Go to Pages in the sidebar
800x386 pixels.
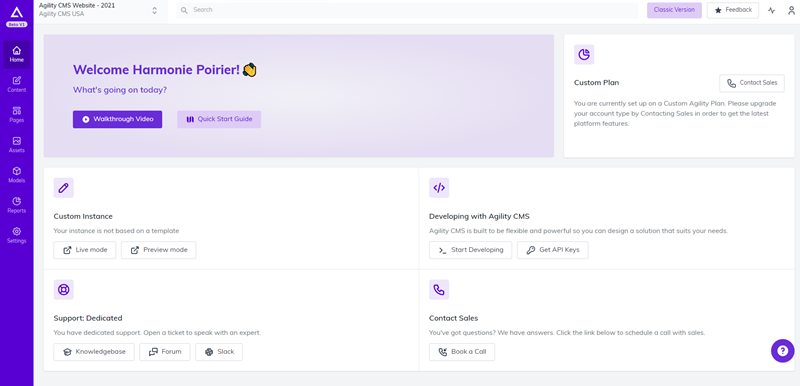point(17,115)
